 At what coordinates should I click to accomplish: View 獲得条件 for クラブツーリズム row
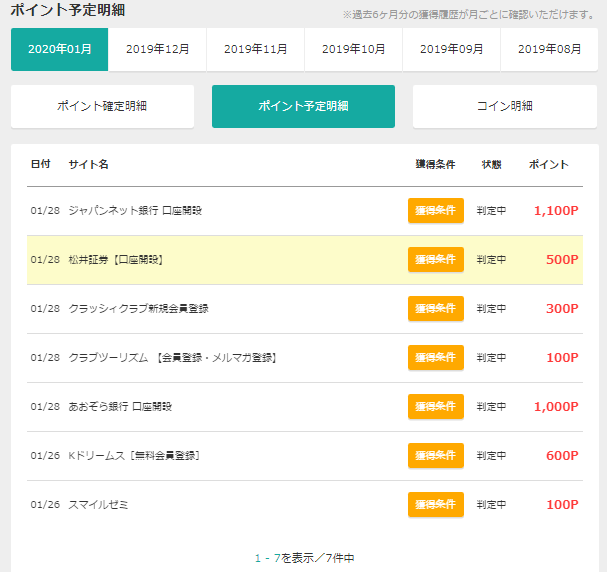click(x=436, y=358)
